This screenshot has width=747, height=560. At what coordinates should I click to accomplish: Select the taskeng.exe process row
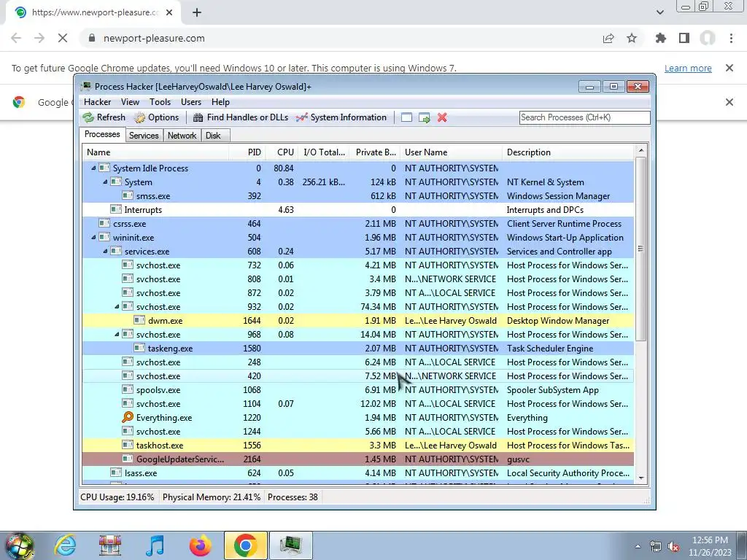click(x=357, y=348)
